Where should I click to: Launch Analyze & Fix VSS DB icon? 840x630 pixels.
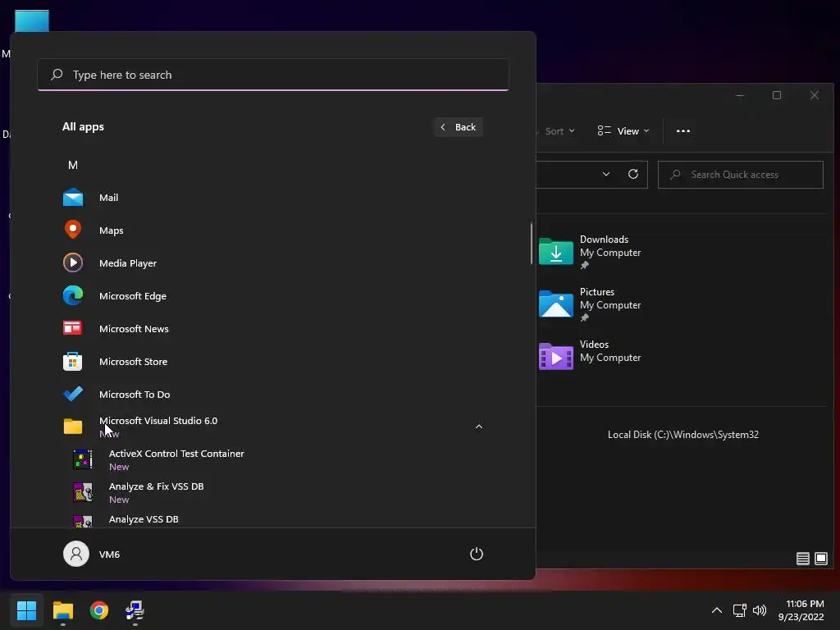tap(83, 492)
